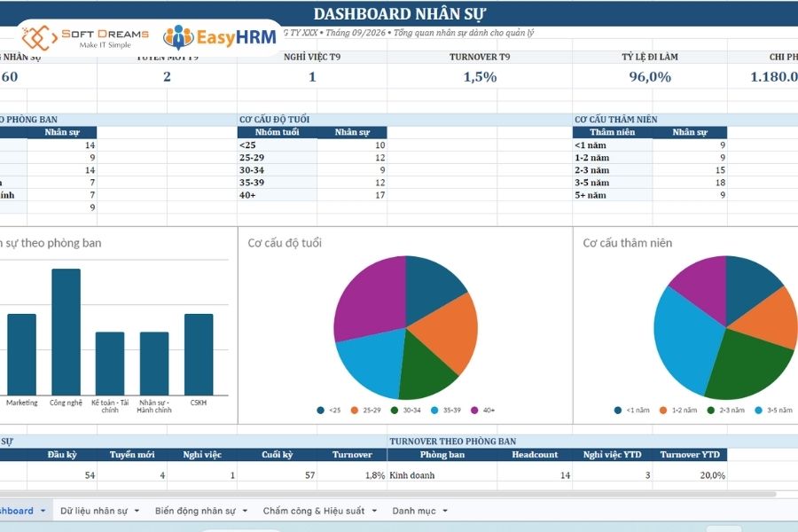Select the DASHBOARD NHÂN SỰ title cell

click(x=399, y=14)
